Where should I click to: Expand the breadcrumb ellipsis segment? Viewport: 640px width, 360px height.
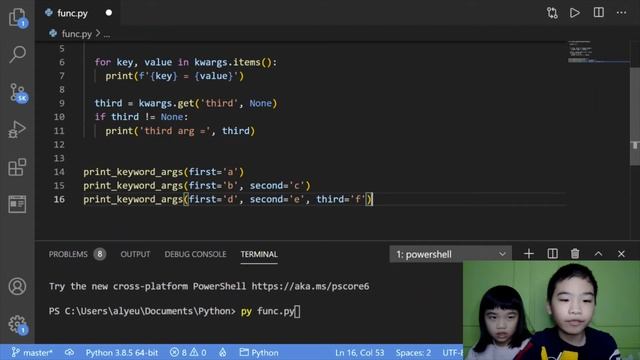click(107, 35)
